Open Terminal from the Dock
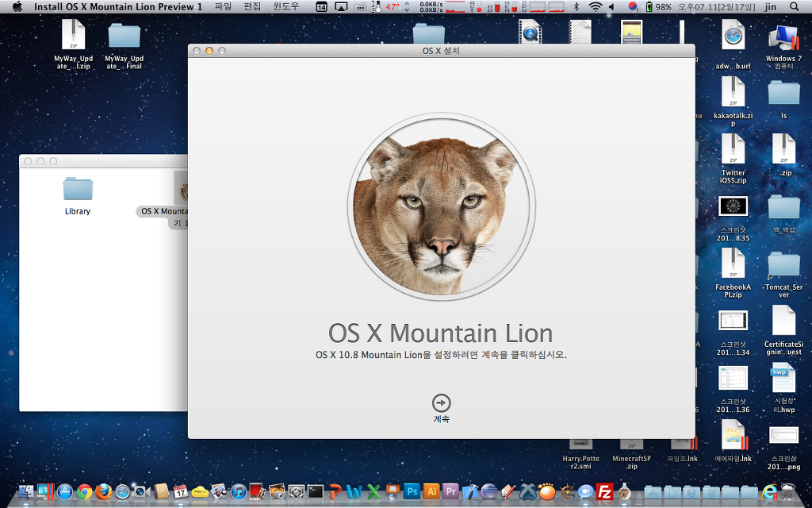The height and width of the screenshot is (508, 812). (x=316, y=491)
